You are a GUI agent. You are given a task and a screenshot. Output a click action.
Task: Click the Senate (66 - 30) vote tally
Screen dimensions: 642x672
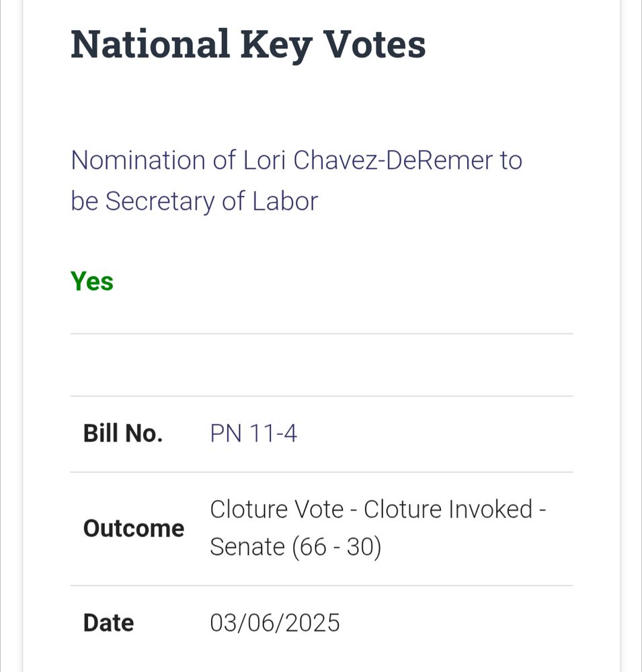tap(296, 547)
